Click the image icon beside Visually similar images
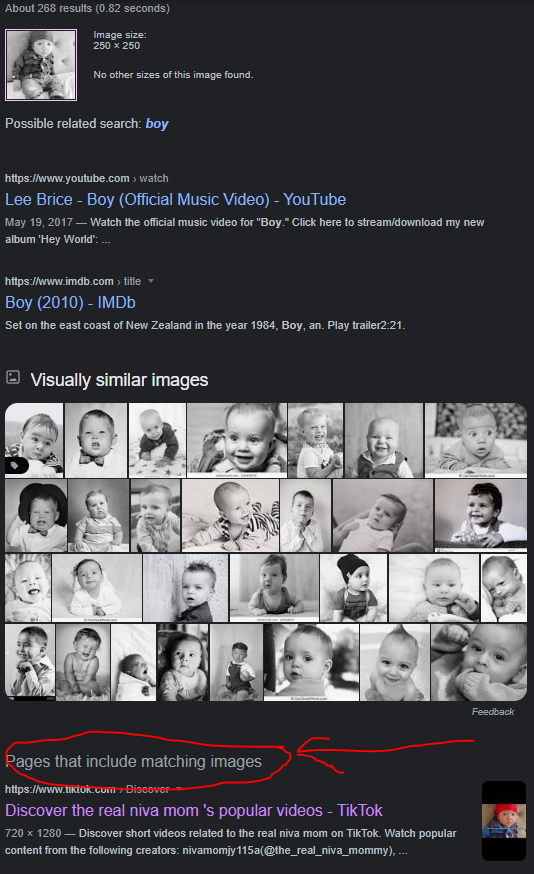 (13, 377)
